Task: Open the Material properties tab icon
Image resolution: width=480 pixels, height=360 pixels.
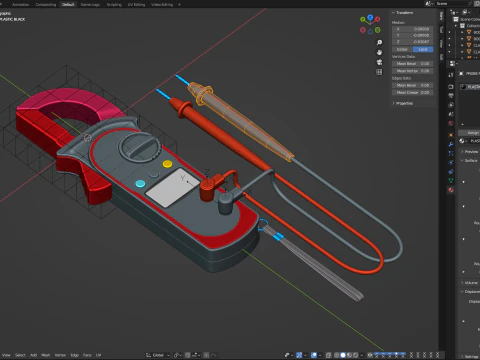Action: coord(451,190)
